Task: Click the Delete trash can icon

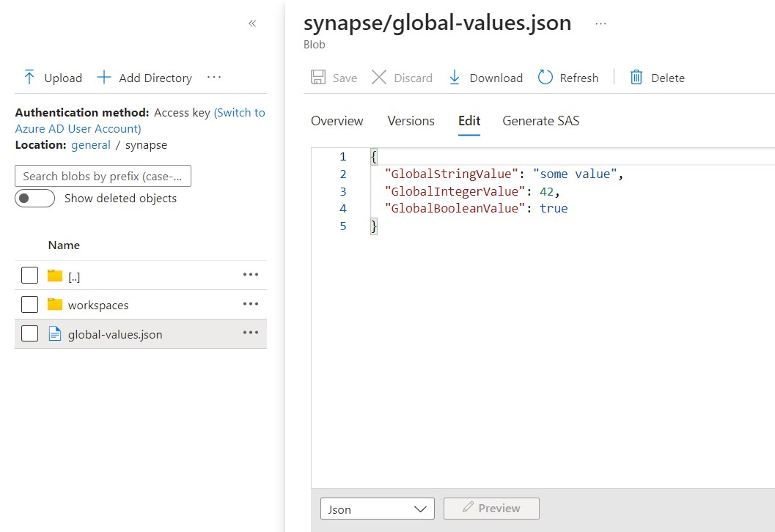Action: (x=636, y=77)
